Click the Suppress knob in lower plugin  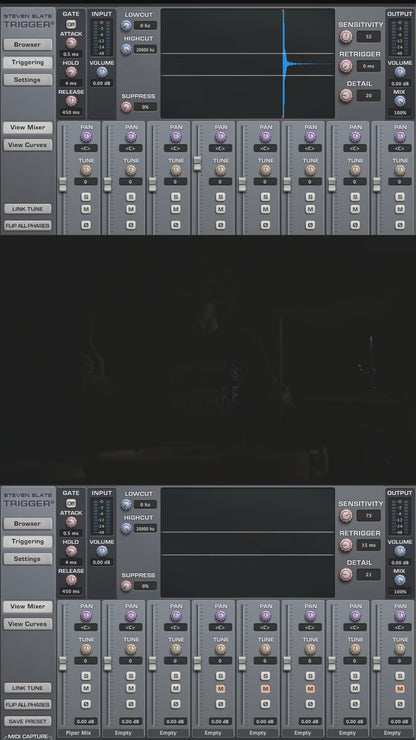126,586
